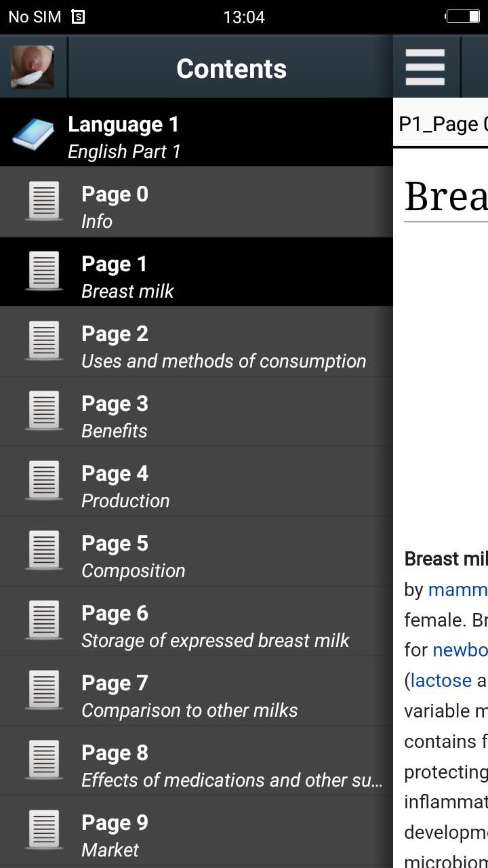
Task: Tap the battery indicator in status bar
Action: (463, 16)
